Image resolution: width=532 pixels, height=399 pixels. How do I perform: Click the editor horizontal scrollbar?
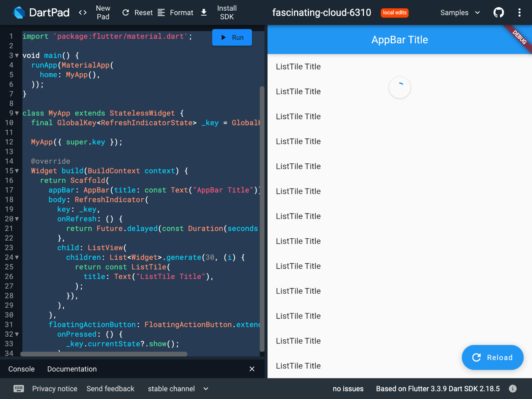tap(104, 354)
